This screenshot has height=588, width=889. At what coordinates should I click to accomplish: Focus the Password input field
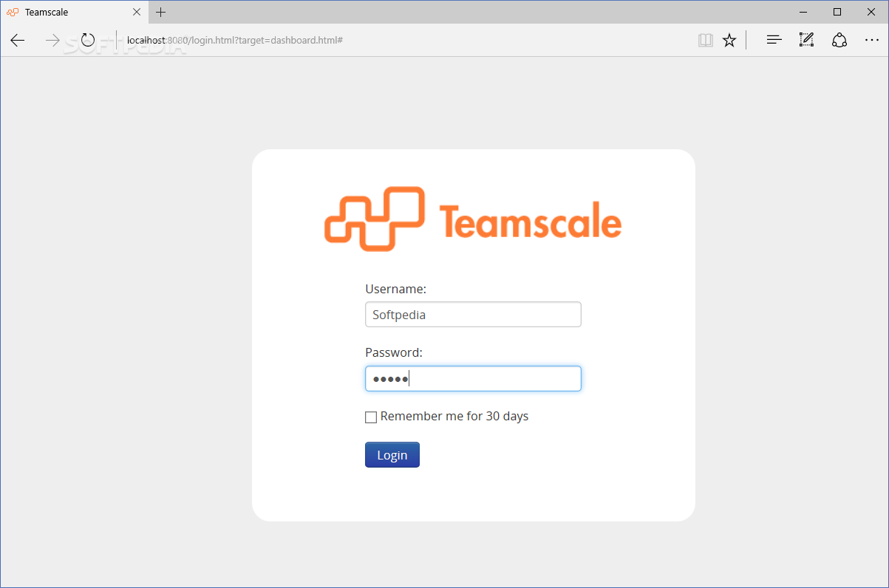(473, 379)
